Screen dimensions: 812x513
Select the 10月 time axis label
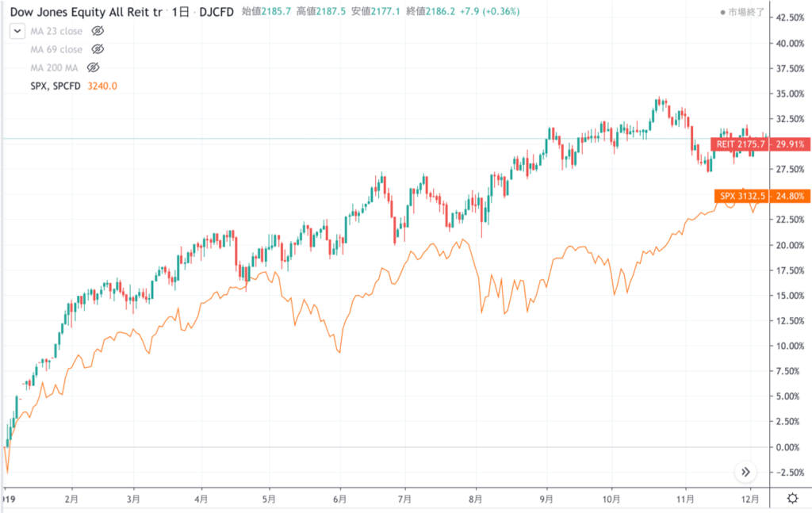[611, 499]
